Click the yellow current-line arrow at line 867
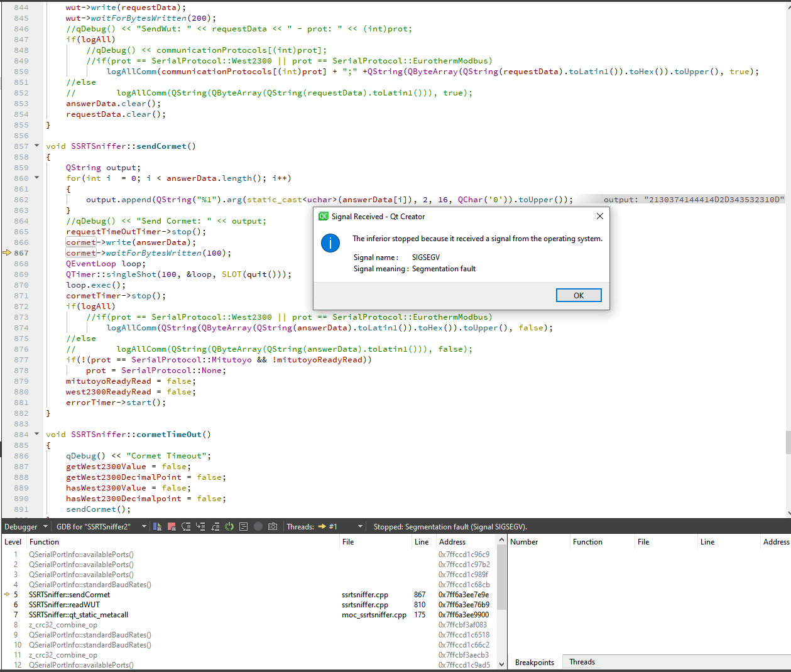791x672 pixels. pos(7,252)
